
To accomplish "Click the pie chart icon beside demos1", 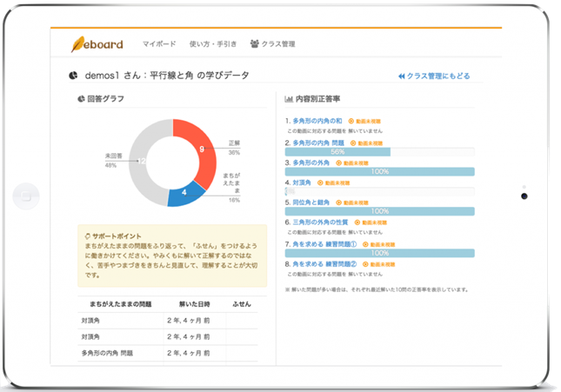I will [75, 76].
